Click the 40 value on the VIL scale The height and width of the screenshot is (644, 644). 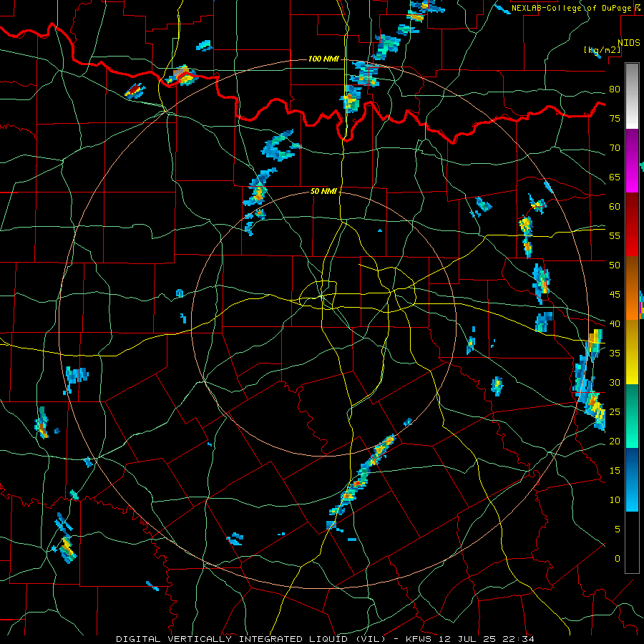click(615, 323)
